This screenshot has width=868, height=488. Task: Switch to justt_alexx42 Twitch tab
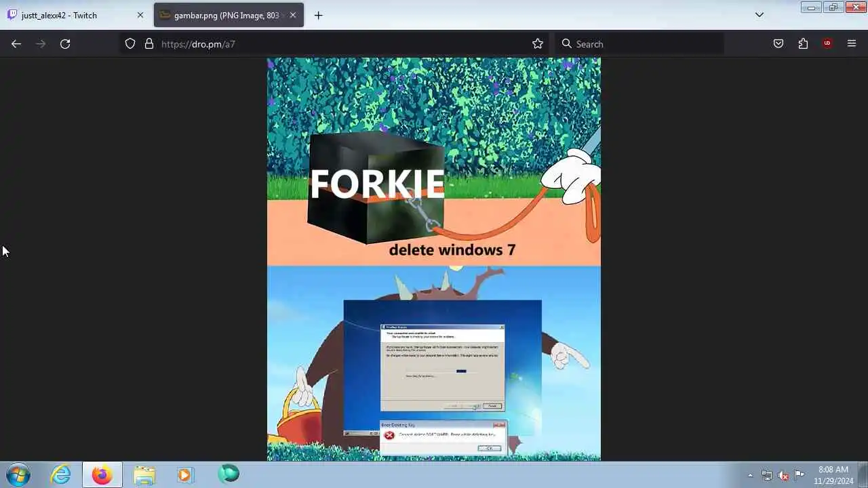pyautogui.click(x=75, y=15)
